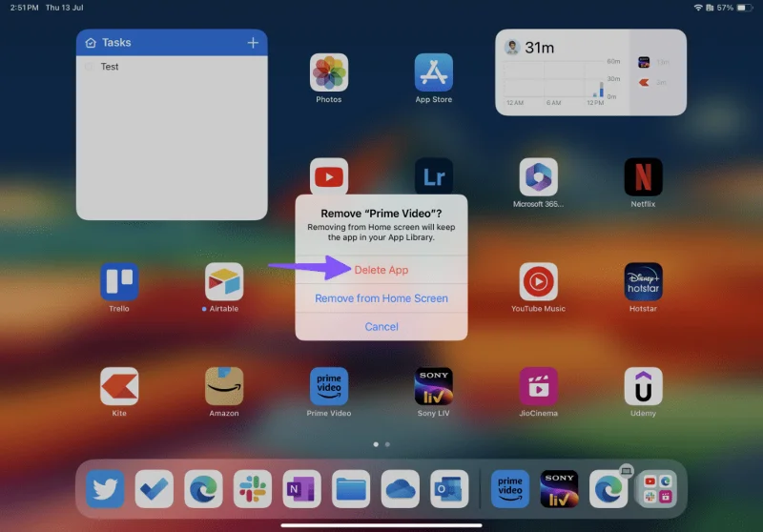The width and height of the screenshot is (763, 532).
Task: Launch OneNote from the dock
Action: tap(301, 489)
